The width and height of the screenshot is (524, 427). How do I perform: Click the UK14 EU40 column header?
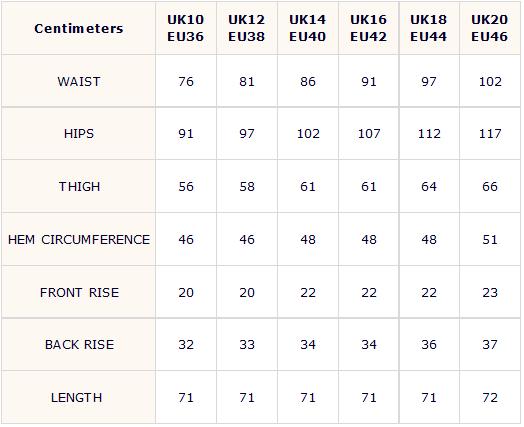click(308, 28)
